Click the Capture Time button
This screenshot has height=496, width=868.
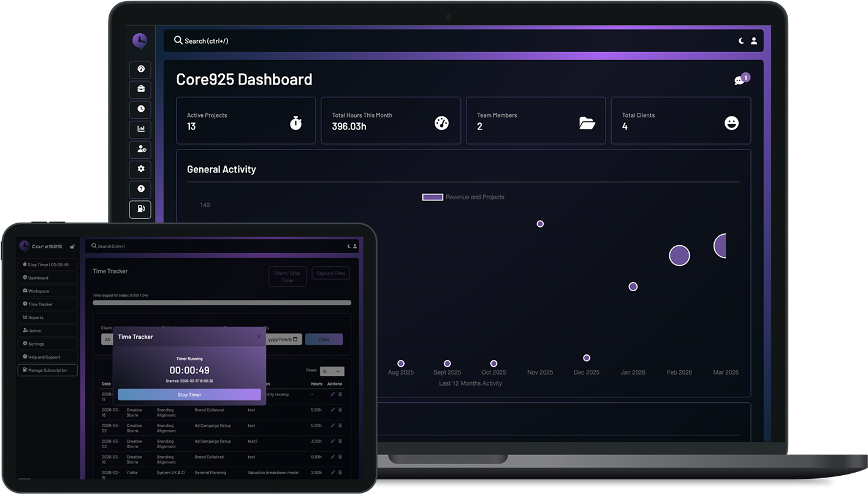tap(330, 273)
